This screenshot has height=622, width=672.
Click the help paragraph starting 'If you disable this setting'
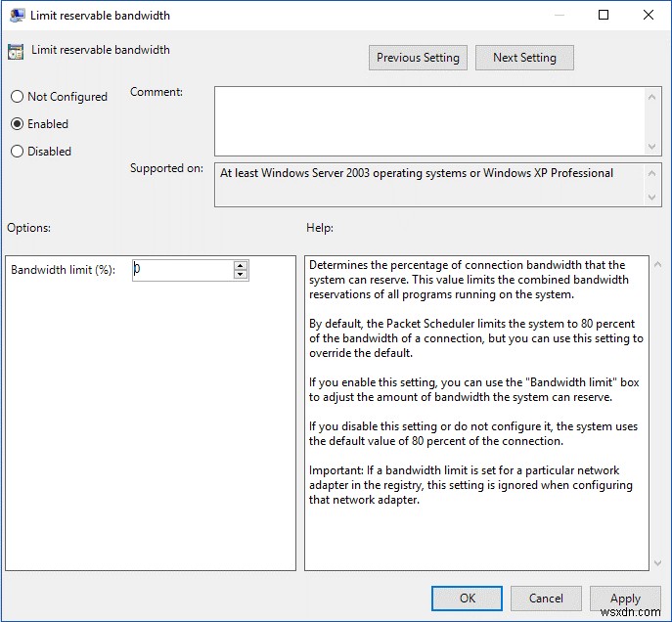click(x=473, y=433)
